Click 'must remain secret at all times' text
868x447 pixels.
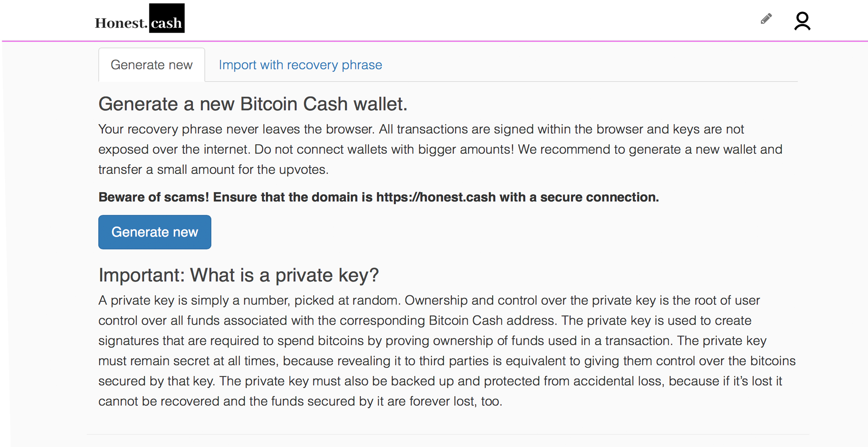tap(188, 361)
